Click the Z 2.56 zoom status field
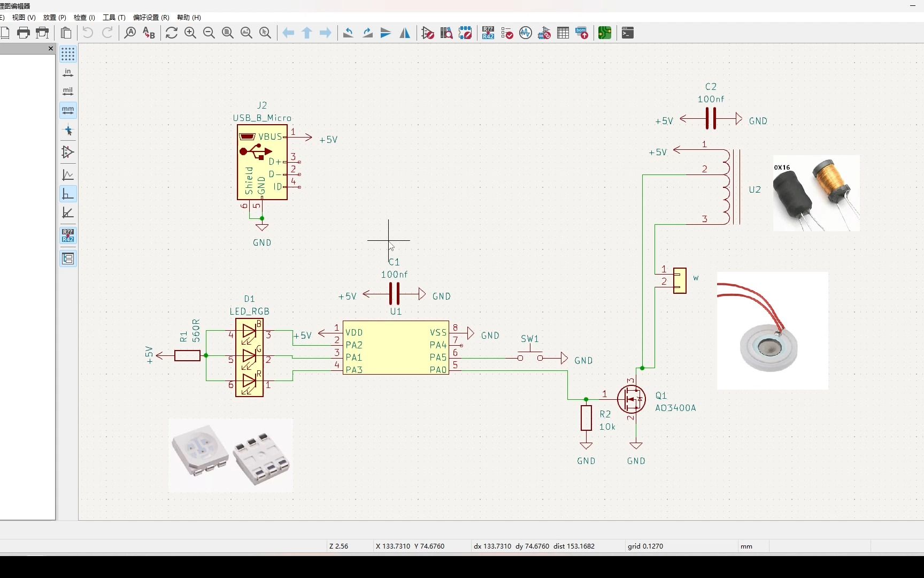Image resolution: width=924 pixels, height=578 pixels. click(338, 546)
